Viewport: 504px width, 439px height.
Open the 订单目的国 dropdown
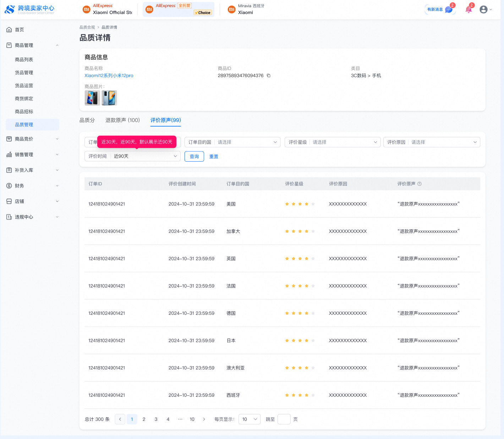click(x=232, y=142)
